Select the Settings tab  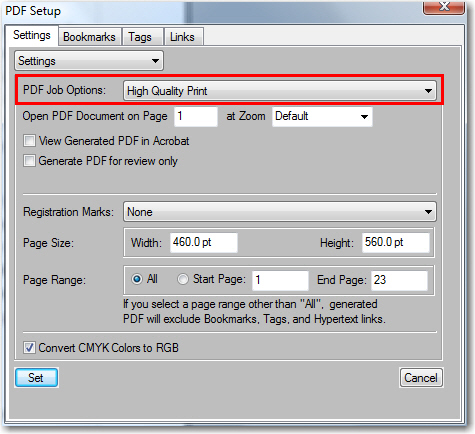[x=32, y=35]
